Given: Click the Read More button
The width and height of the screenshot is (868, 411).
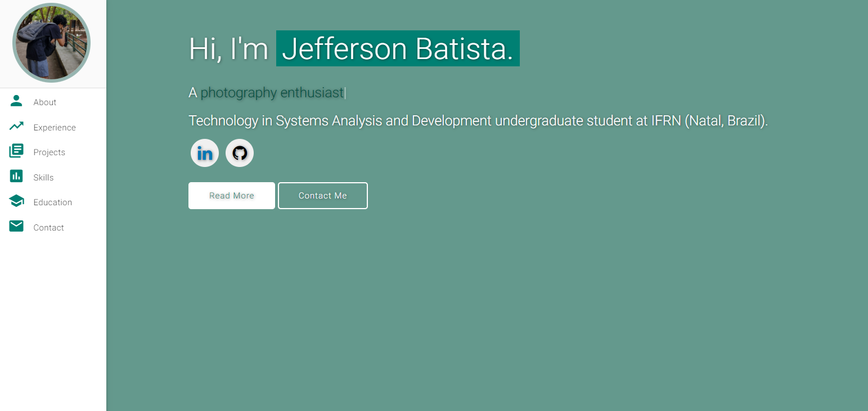Looking at the screenshot, I should click(x=231, y=195).
